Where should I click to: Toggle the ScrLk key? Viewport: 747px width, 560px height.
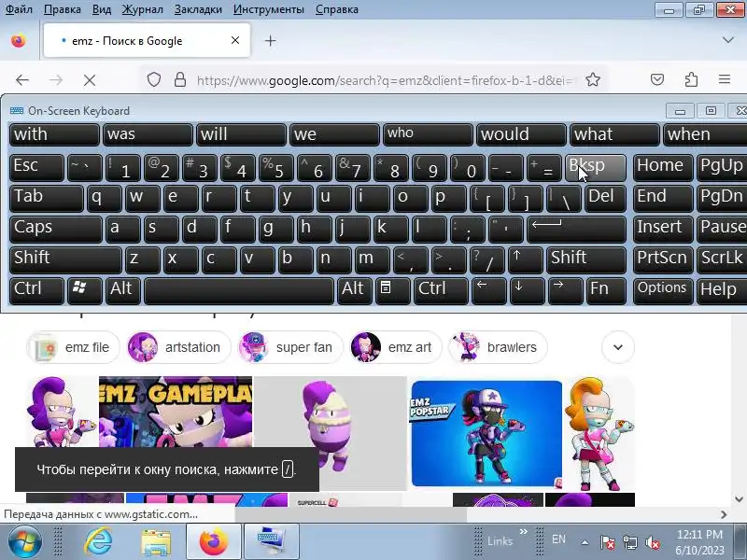pos(722,260)
